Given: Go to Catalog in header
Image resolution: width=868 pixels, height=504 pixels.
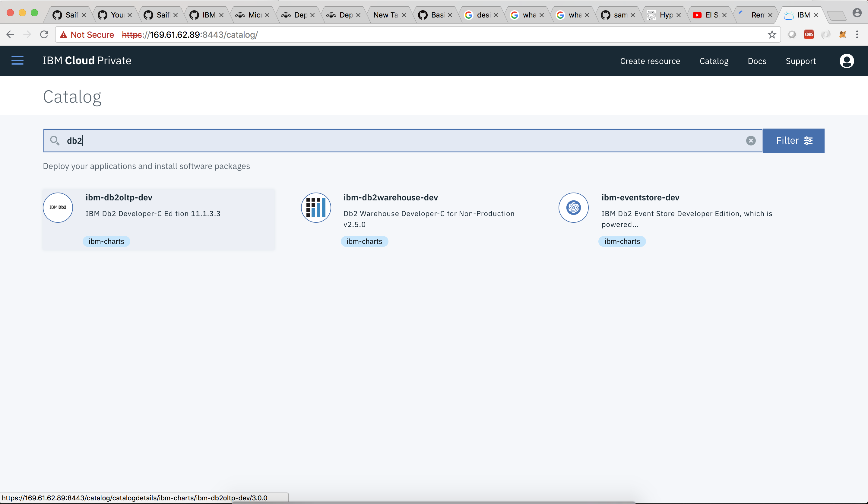Looking at the screenshot, I should click(x=714, y=61).
